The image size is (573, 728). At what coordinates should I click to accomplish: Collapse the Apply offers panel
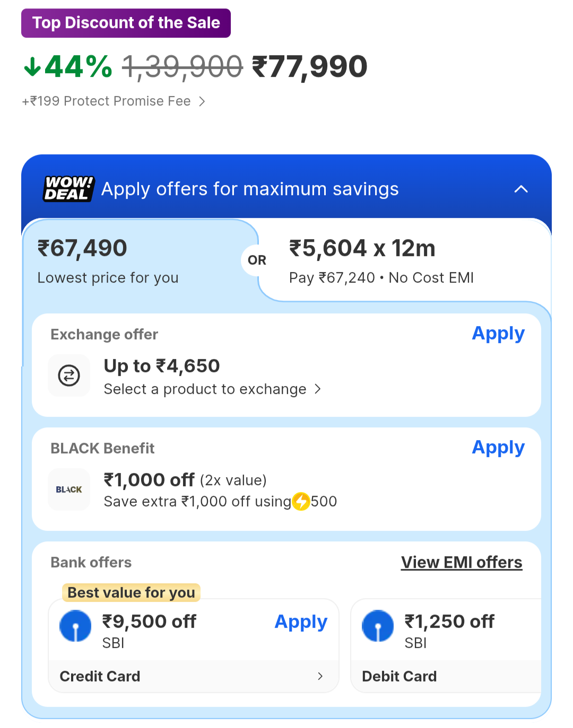point(521,189)
